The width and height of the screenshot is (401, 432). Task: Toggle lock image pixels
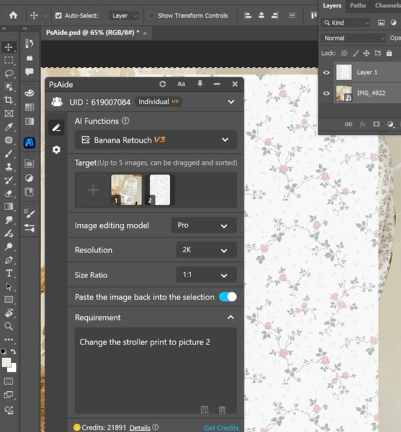(356, 53)
